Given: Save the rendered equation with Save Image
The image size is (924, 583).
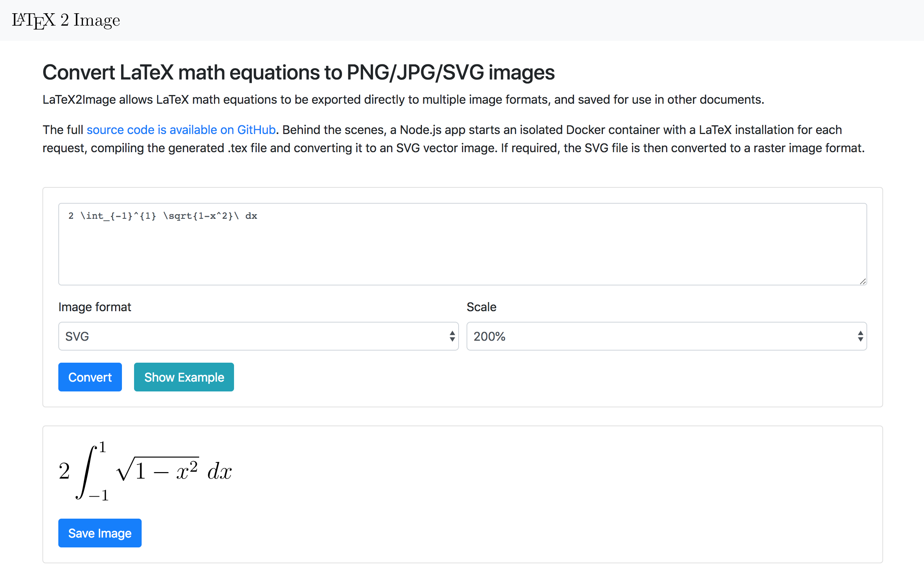Looking at the screenshot, I should coord(100,533).
